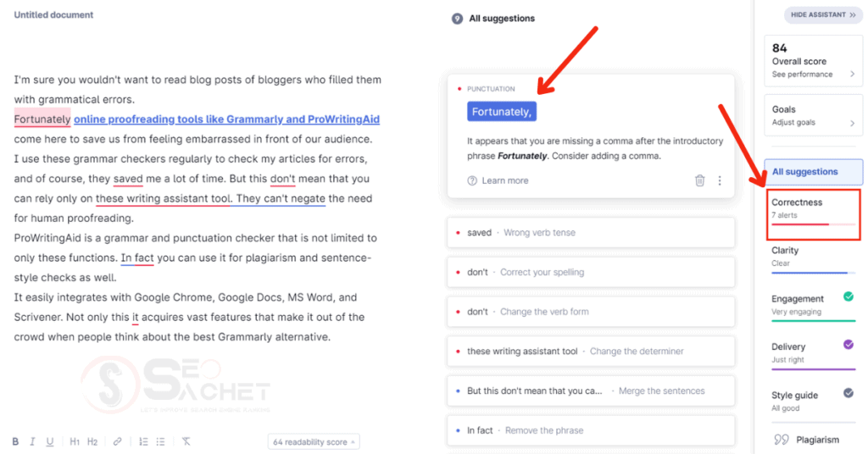The image size is (868, 454).
Task: Apply underline formatting icon
Action: click(x=50, y=441)
